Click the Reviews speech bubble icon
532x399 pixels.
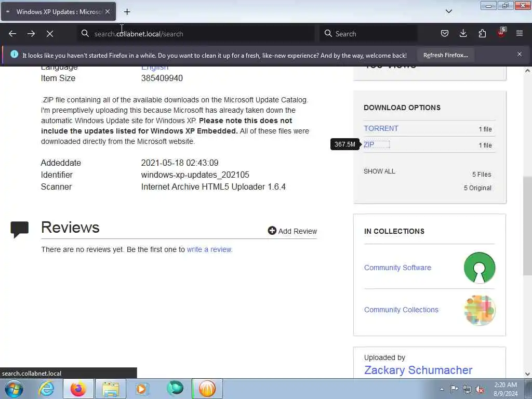(20, 229)
